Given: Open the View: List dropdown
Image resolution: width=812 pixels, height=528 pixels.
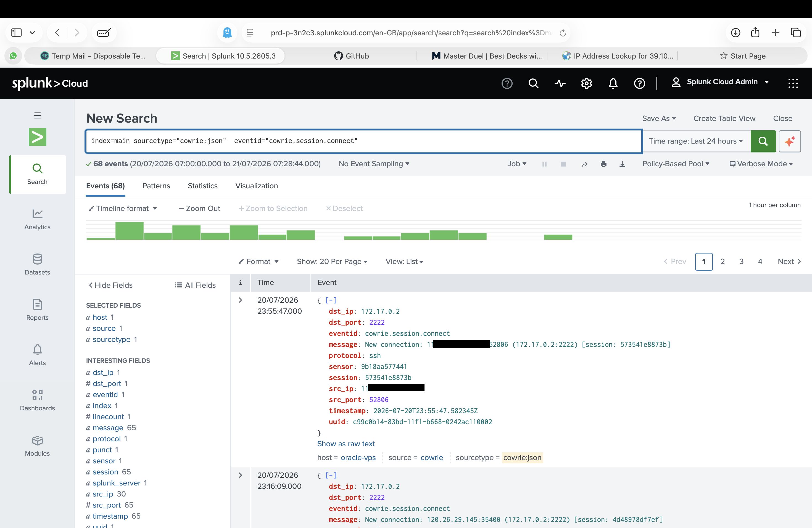Looking at the screenshot, I should pyautogui.click(x=404, y=262).
